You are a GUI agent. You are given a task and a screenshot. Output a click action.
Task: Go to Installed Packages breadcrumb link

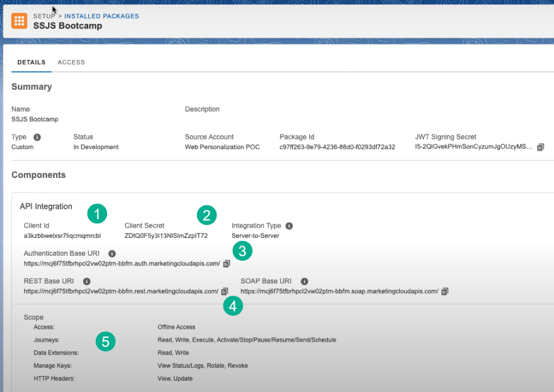click(102, 16)
